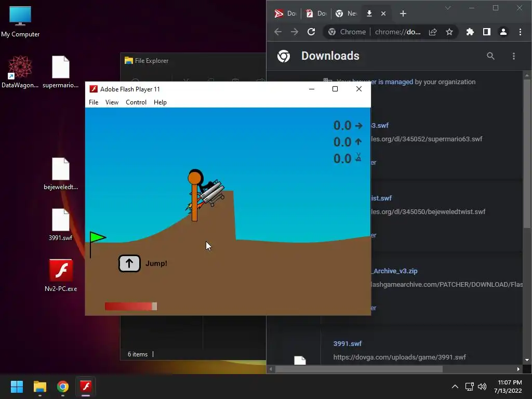
Task: Share this page from address bar
Action: [x=433, y=32]
